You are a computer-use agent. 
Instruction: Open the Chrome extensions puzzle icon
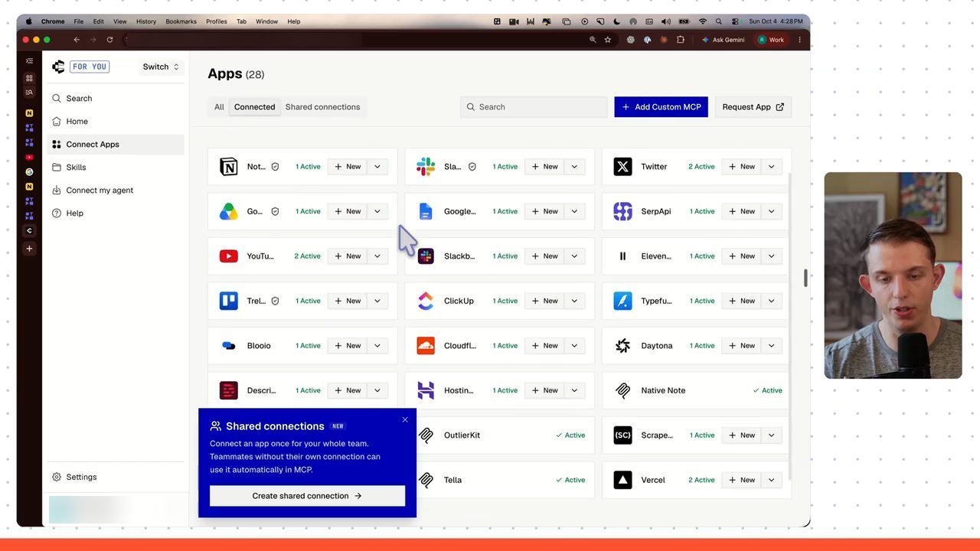tap(680, 40)
